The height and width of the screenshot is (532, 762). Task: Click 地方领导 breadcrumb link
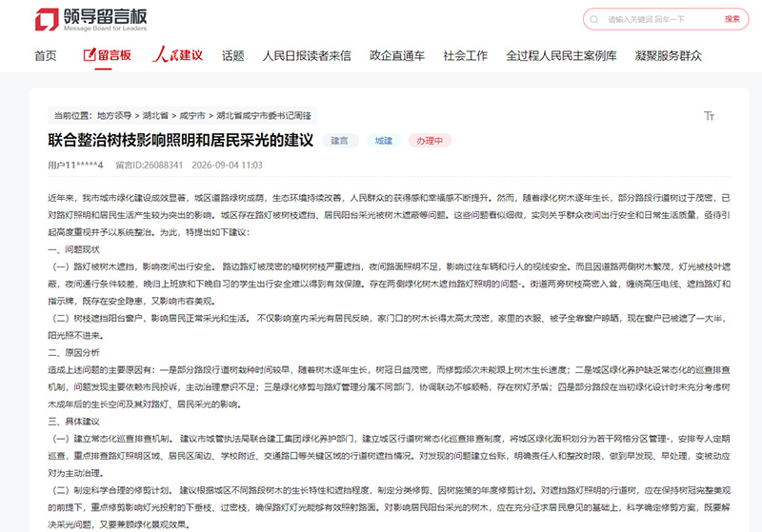coord(114,115)
